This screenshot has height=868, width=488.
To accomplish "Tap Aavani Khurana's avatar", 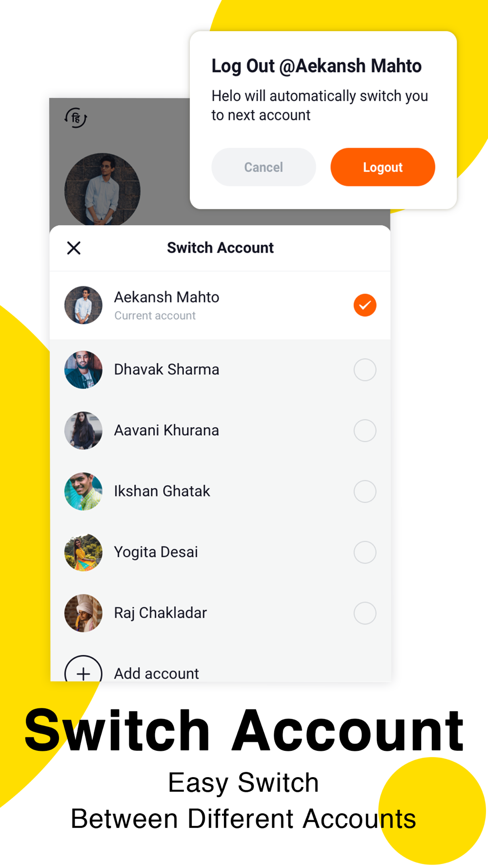I will [83, 430].
